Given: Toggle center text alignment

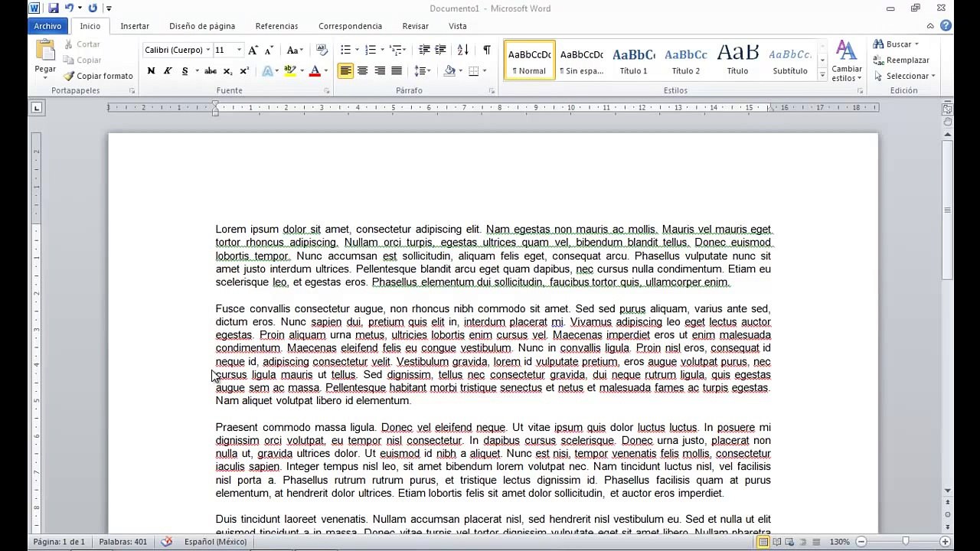Looking at the screenshot, I should [x=363, y=71].
